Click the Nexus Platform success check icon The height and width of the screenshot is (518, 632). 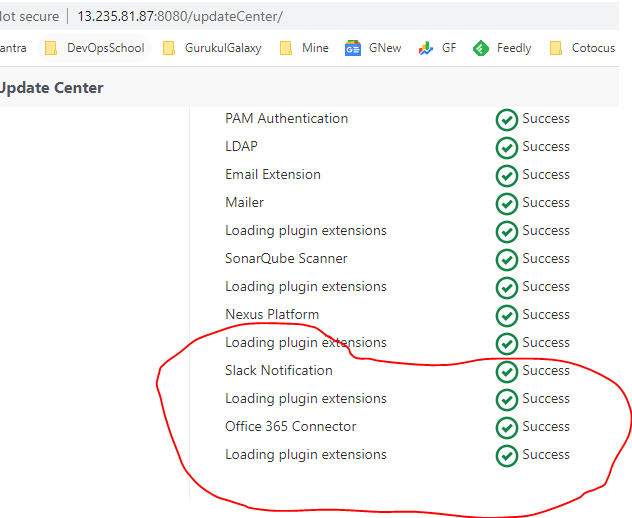506,316
